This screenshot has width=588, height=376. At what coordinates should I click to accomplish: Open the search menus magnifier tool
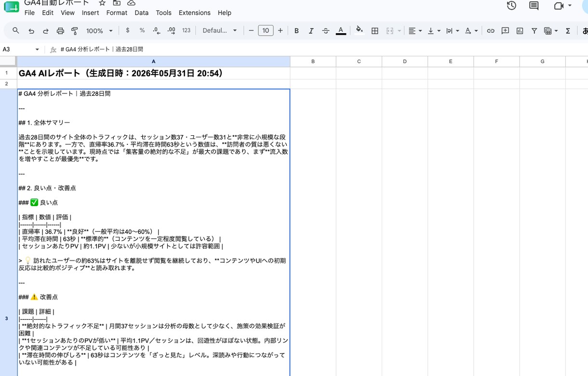tap(16, 30)
